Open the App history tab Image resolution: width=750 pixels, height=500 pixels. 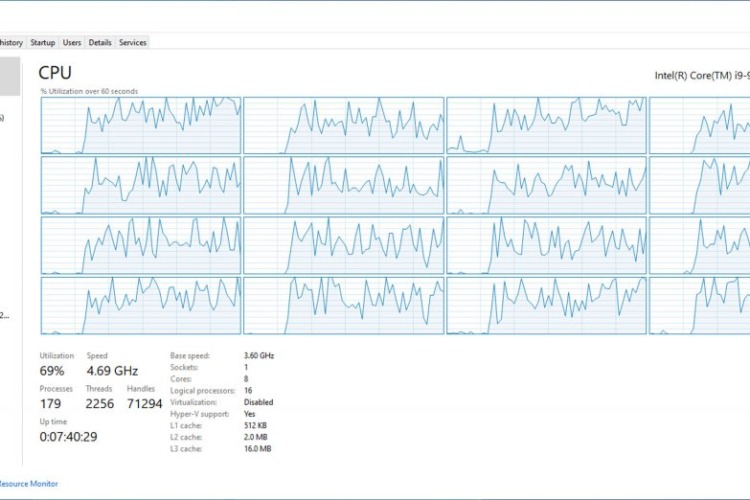pos(12,42)
